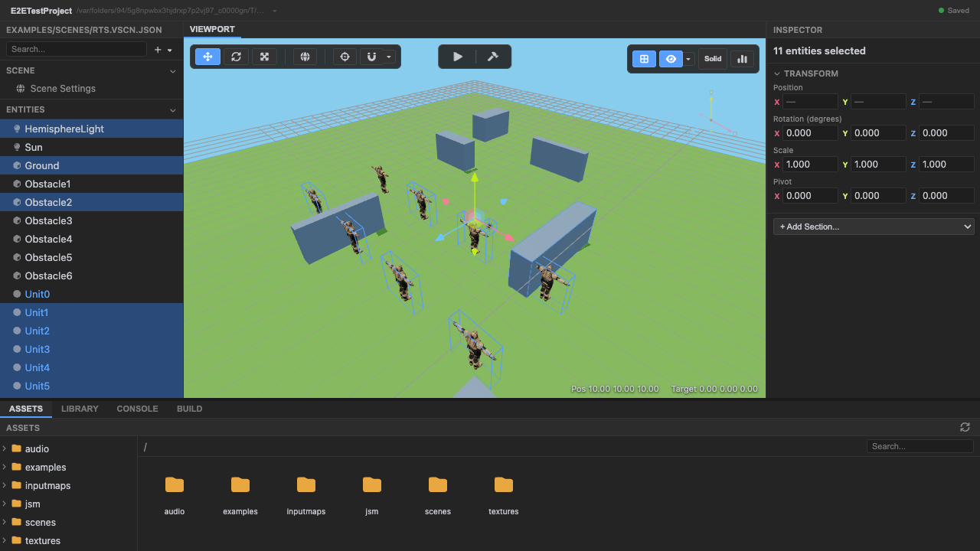980x551 pixels.
Task: Toggle the eye visibility overlay button
Action: (671, 59)
